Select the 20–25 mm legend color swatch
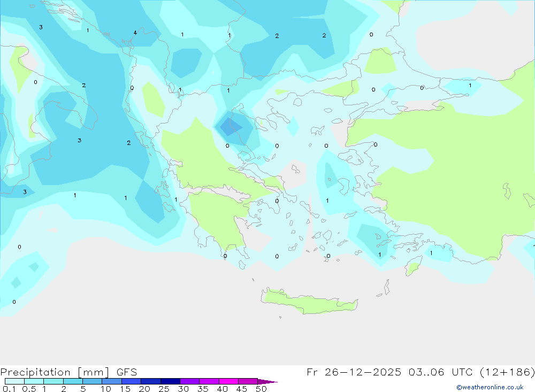Image resolution: width=535 pixels, height=392 pixels. pos(151,381)
